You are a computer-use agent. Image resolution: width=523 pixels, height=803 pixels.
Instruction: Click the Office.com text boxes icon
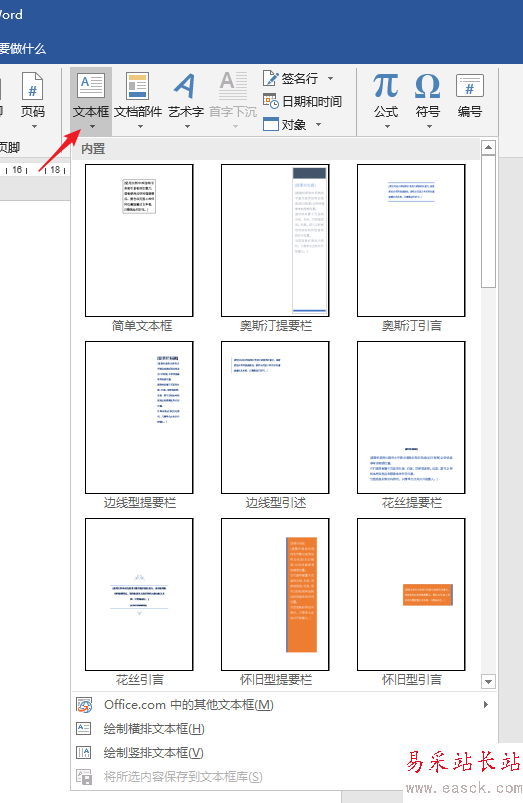tap(84, 705)
